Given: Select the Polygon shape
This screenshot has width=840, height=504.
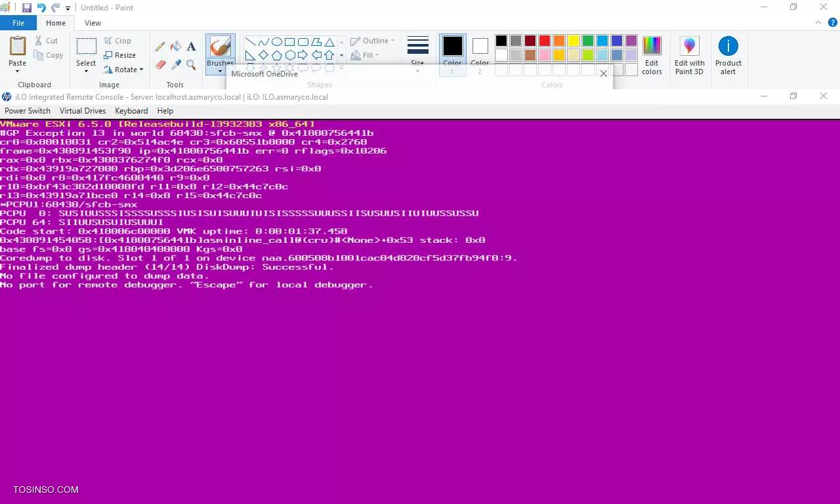Looking at the screenshot, I should pyautogui.click(x=316, y=42).
